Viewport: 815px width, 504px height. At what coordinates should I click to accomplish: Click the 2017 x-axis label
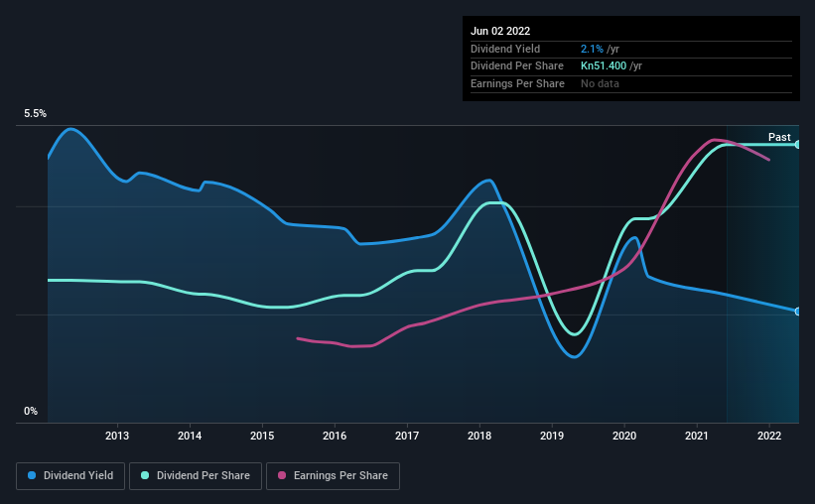(407, 436)
